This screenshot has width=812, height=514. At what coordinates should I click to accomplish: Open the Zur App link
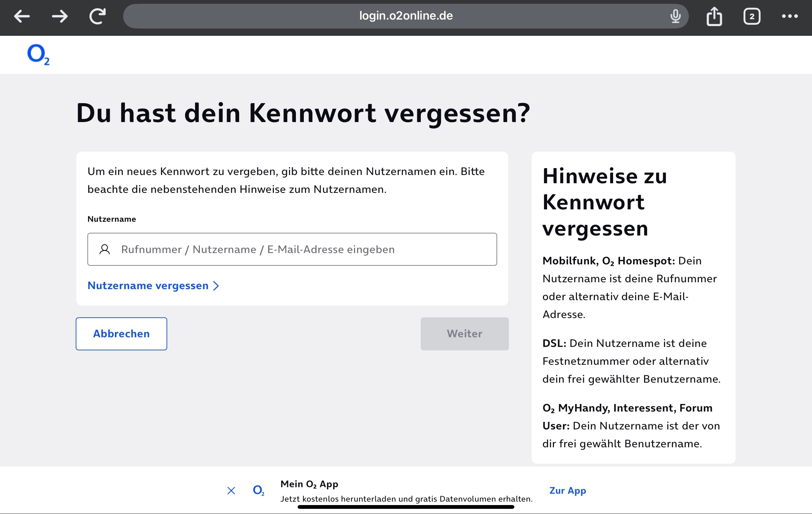coord(567,490)
